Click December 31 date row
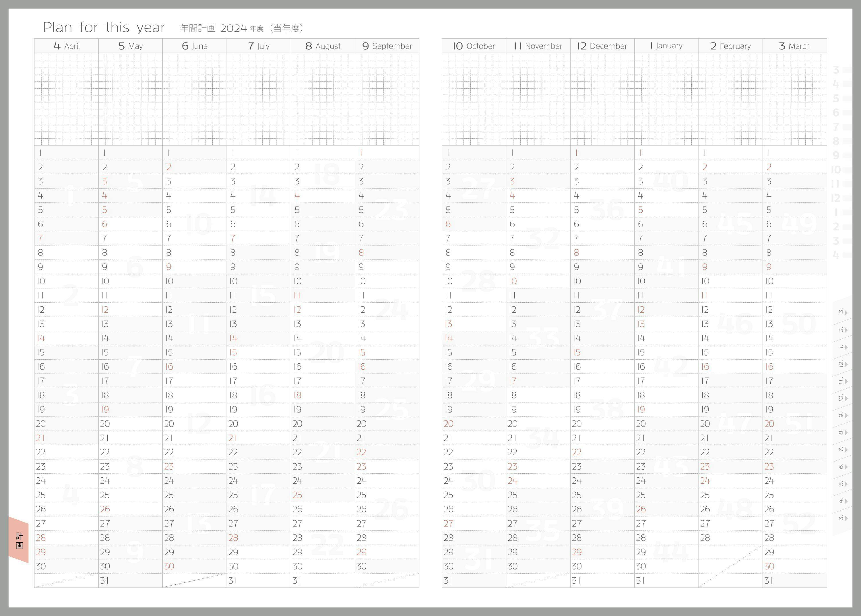The height and width of the screenshot is (616, 861). (602, 580)
